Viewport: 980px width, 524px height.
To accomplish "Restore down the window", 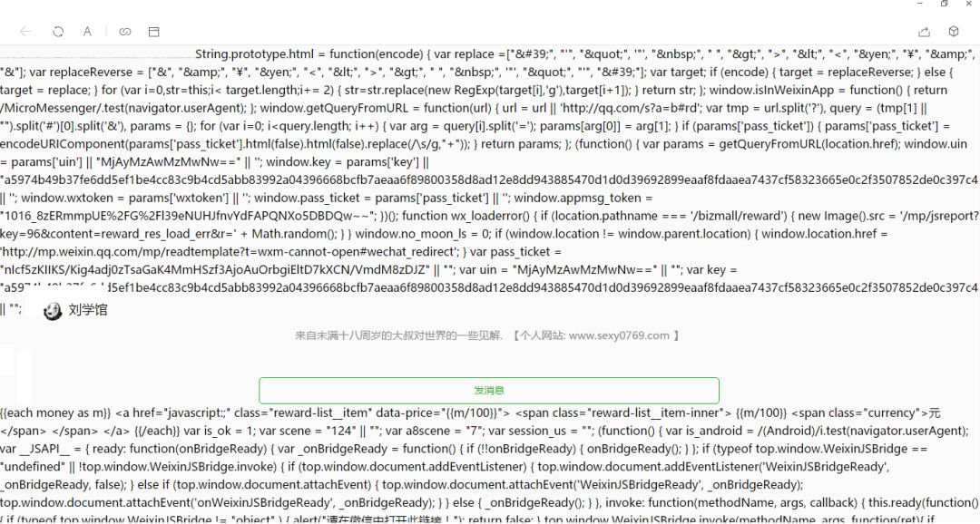I will 944,5.
